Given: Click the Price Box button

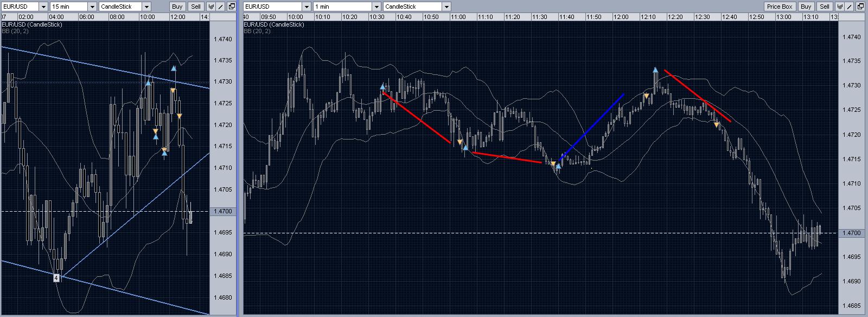Looking at the screenshot, I should point(780,7).
